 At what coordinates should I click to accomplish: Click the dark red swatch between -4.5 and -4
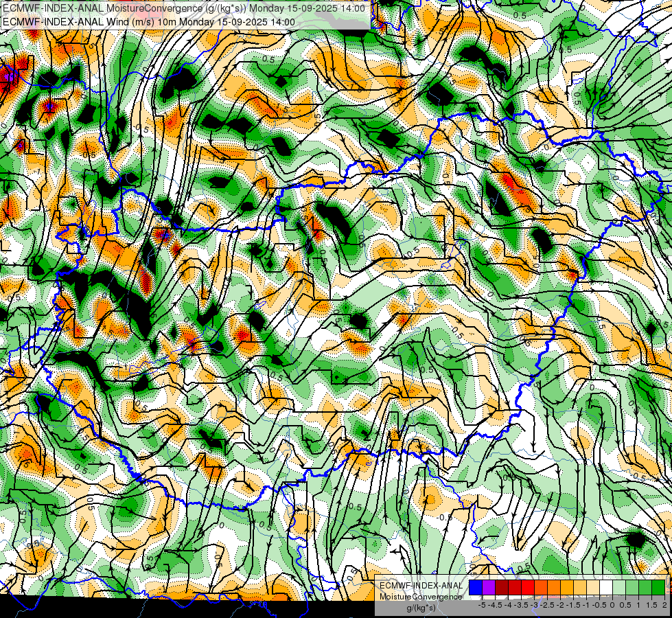502,587
